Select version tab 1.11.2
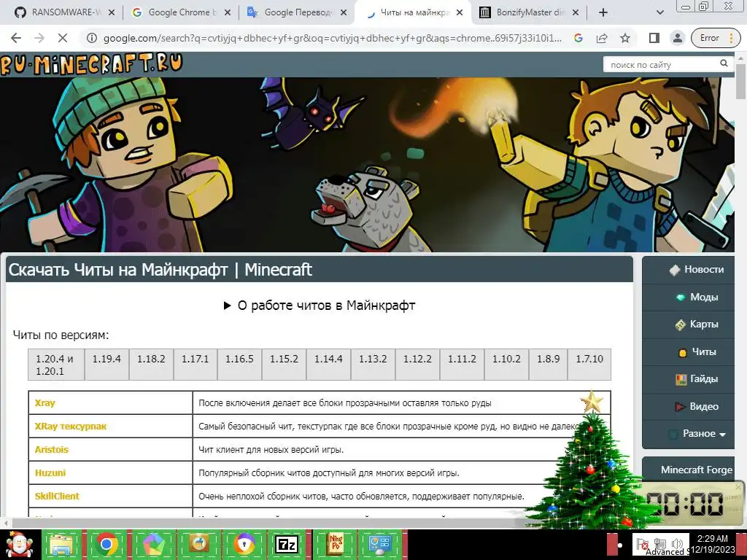 (x=462, y=365)
